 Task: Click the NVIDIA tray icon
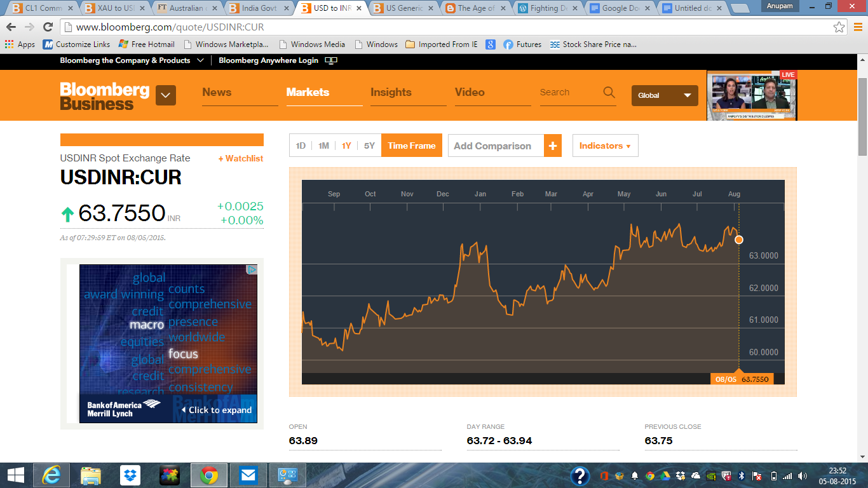coord(711,476)
